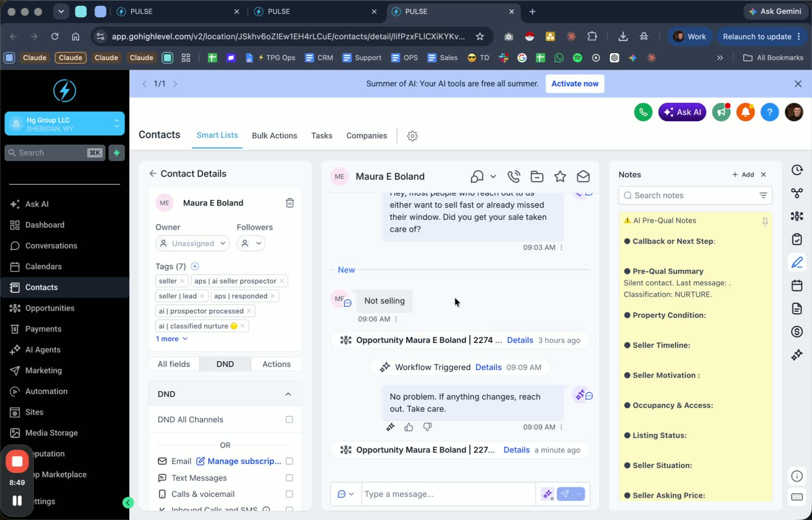Tick the Calls & voicemail DND checkbox

(x=289, y=494)
